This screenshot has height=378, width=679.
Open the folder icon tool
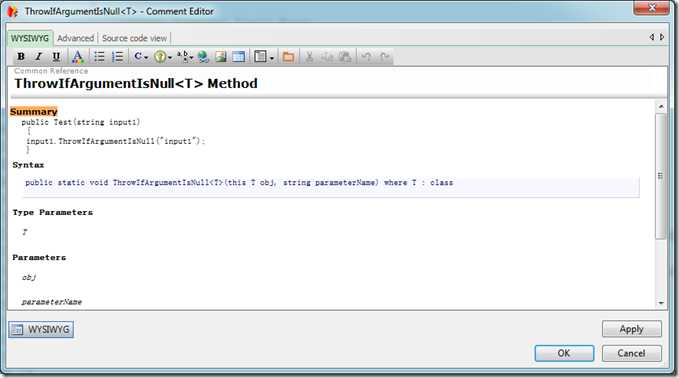[288, 56]
